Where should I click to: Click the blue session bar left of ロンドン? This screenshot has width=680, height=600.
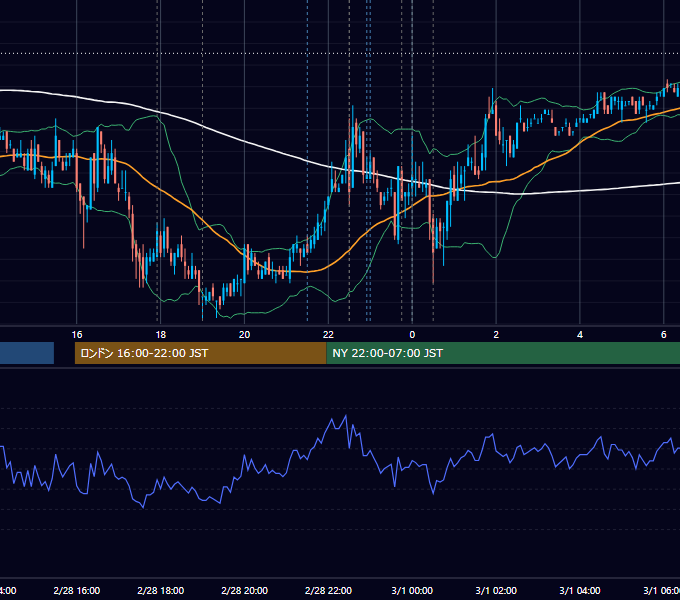pos(27,353)
